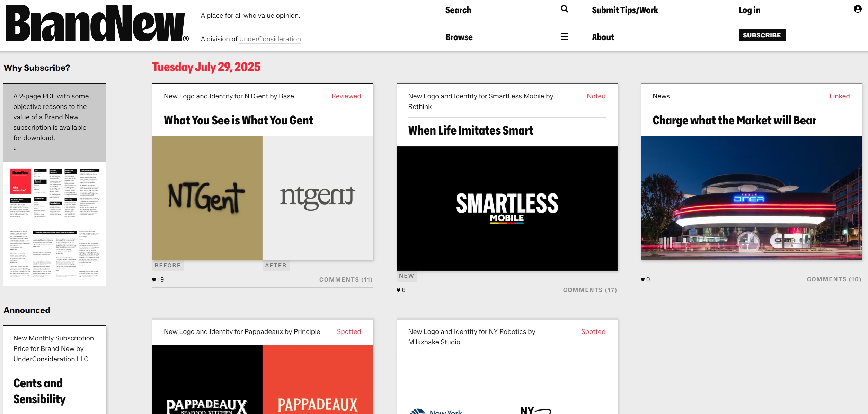Viewport: 868px width, 414px height.
Task: Click the new NY Robotics logo image
Action: [563, 385]
